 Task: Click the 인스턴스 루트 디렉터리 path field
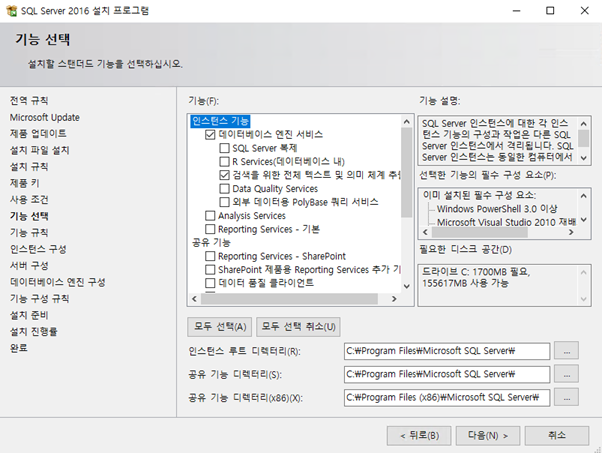coord(447,351)
